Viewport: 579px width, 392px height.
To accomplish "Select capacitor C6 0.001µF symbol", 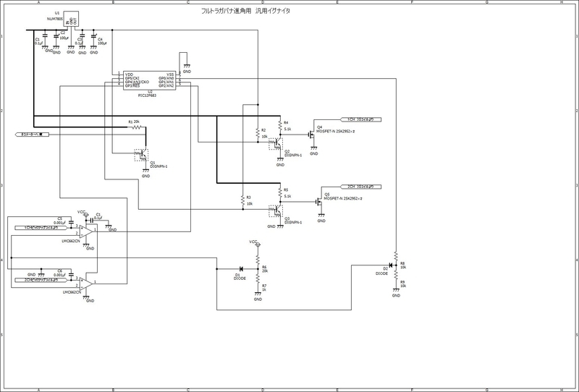I will tap(71, 273).
